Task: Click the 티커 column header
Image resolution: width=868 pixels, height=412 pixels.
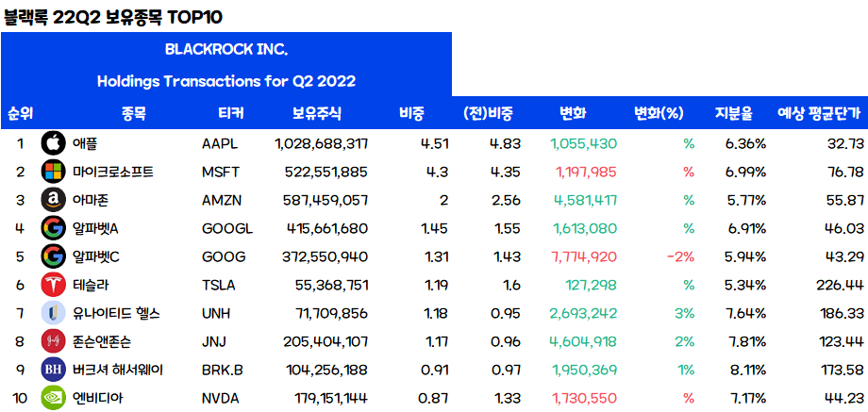Action: coord(231,114)
